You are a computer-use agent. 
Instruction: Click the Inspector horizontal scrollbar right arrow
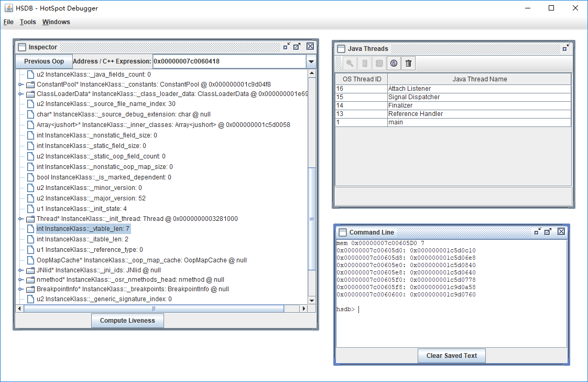(304, 309)
